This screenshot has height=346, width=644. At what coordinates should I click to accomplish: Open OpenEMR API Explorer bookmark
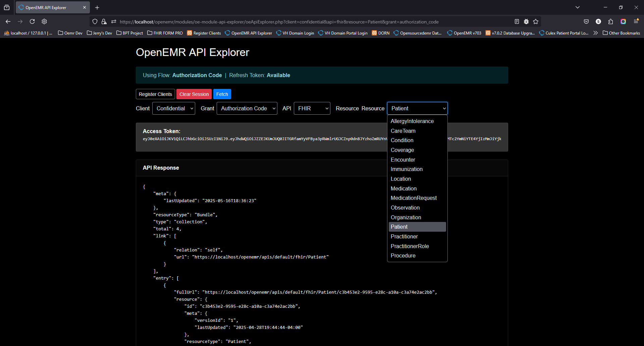[249, 33]
